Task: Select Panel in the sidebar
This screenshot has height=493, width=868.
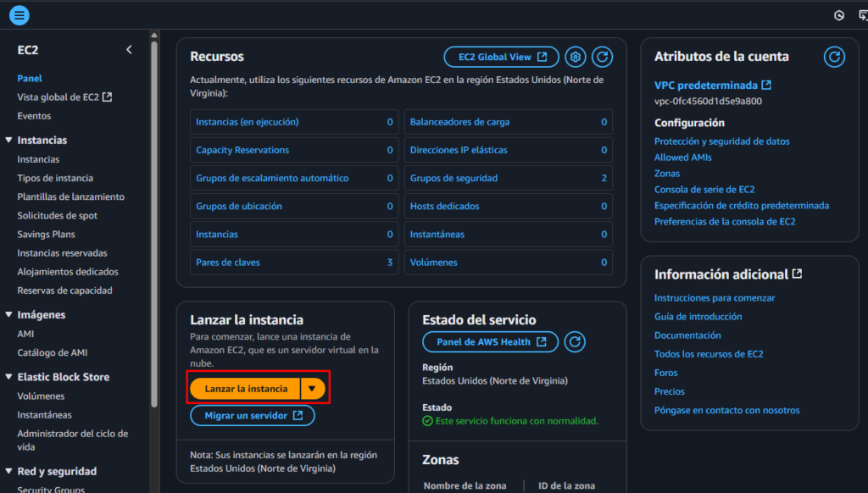Action: 30,79
